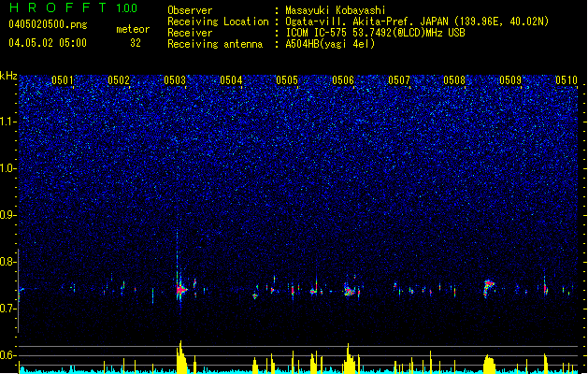Click the 0502 time marker
This screenshot has width=588, height=374.
(119, 80)
